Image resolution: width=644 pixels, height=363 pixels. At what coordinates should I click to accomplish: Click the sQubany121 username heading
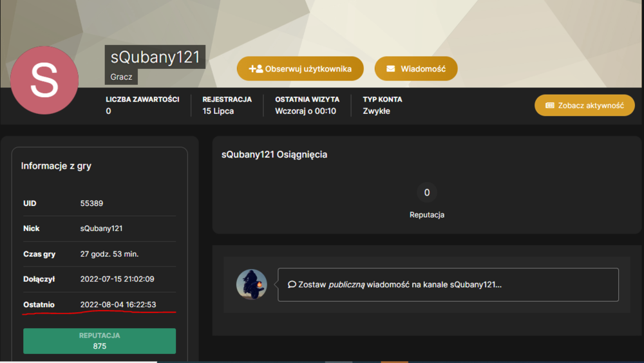click(x=155, y=57)
